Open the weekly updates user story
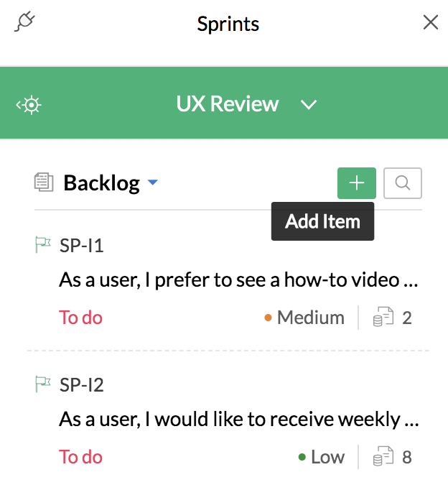448x485 pixels. (x=238, y=419)
